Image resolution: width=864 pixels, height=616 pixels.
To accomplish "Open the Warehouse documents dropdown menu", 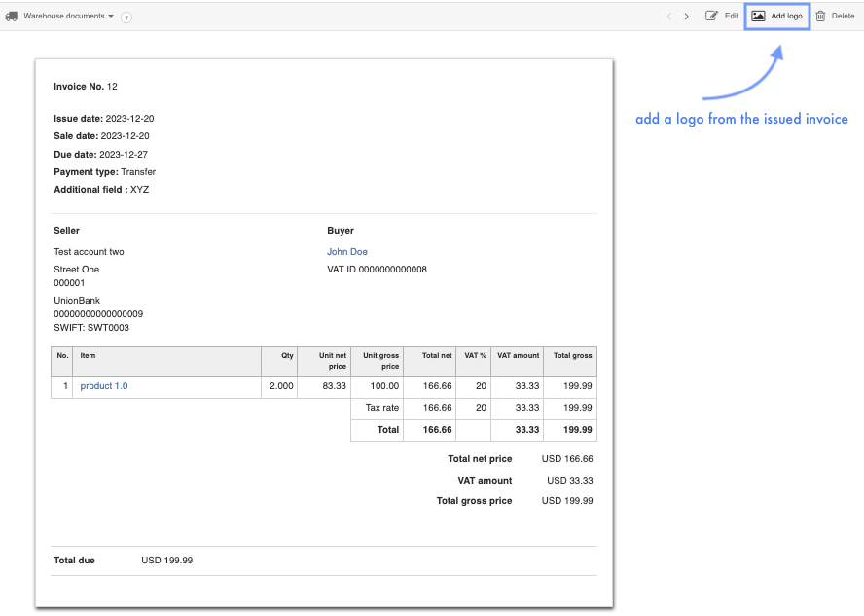I will (x=68, y=17).
